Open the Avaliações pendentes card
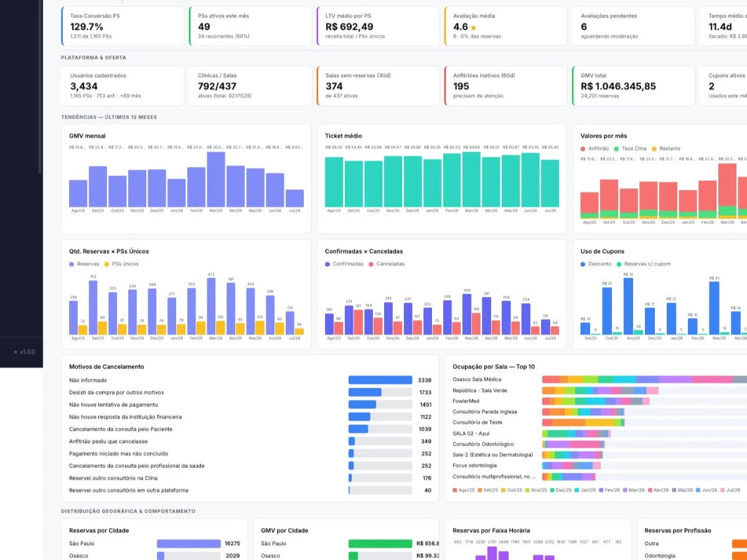747x560 pixels. (x=634, y=26)
